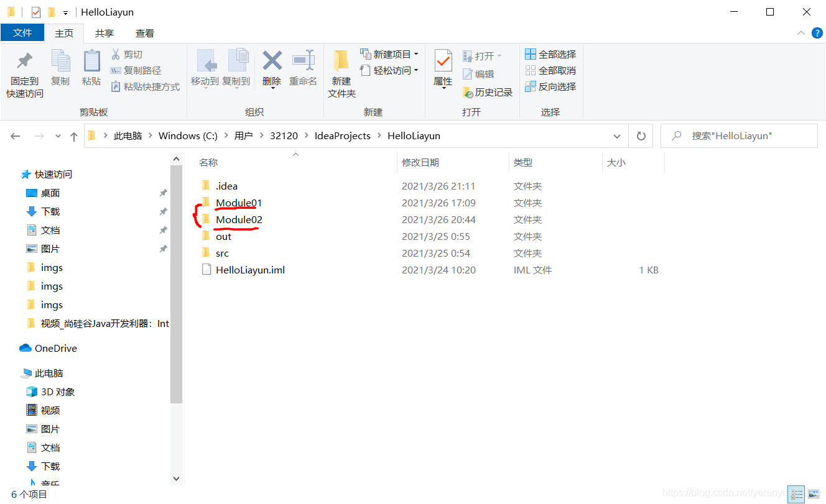This screenshot has height=504, width=826.
Task: Open the Quick Access Toolbar customize arrow
Action: (65, 12)
